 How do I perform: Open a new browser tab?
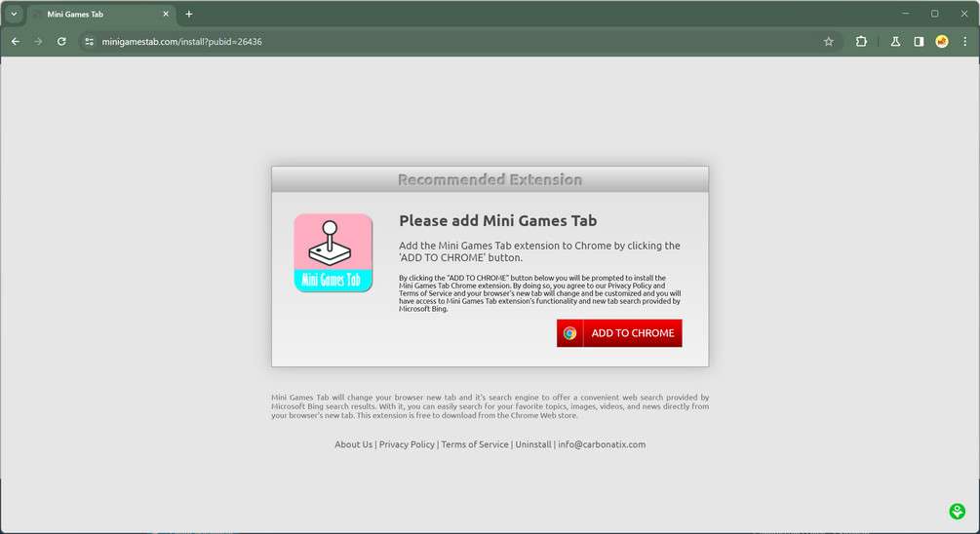tap(189, 14)
